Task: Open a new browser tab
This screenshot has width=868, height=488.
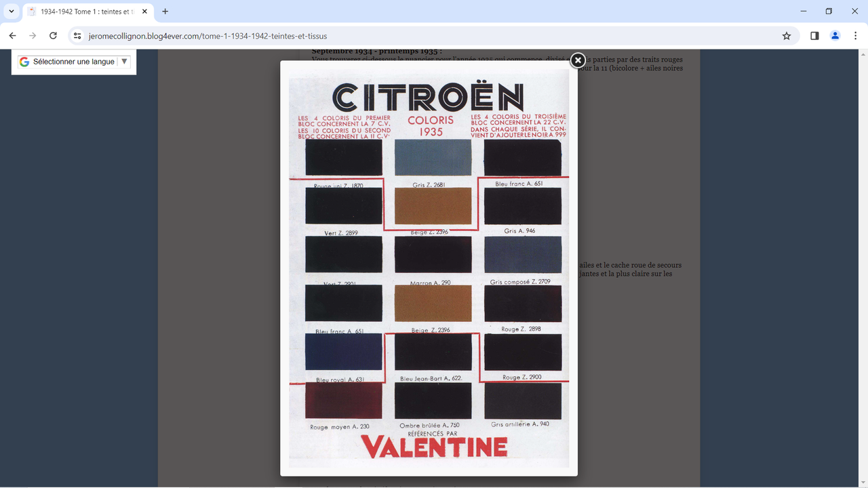Action: click(165, 12)
